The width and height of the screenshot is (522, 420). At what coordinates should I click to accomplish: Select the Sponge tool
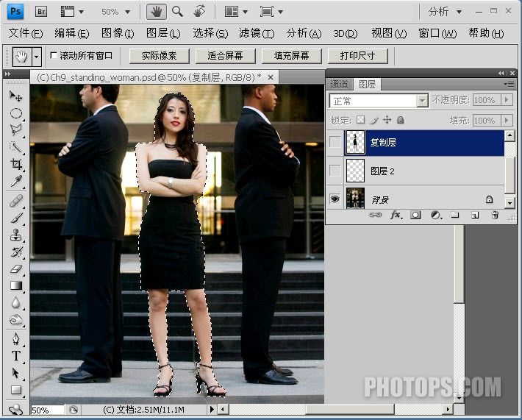pyautogui.click(x=15, y=320)
